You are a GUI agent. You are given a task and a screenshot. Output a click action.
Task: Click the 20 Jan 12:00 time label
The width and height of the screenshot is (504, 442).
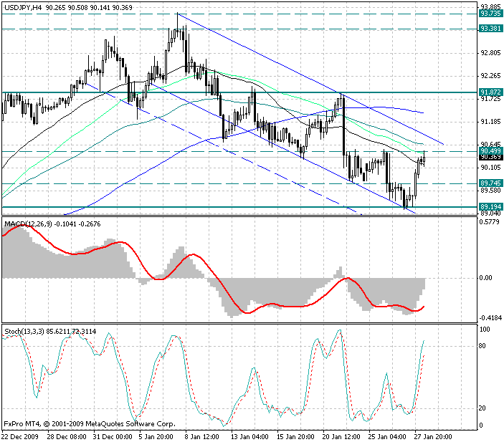(x=342, y=437)
